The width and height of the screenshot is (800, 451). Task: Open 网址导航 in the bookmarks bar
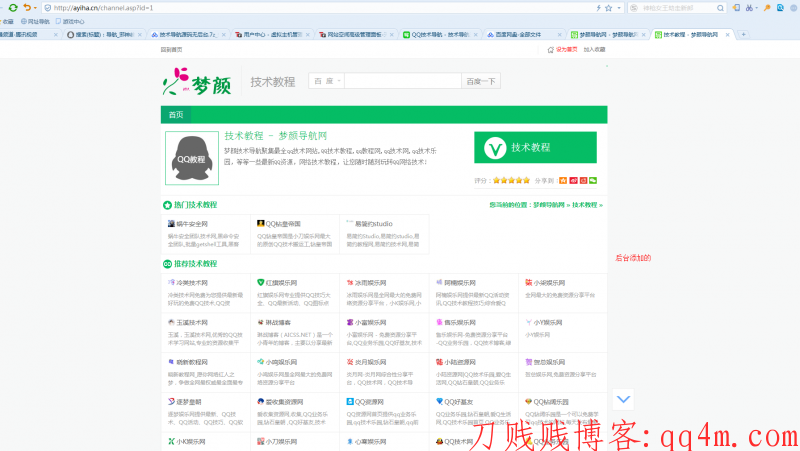(35, 21)
